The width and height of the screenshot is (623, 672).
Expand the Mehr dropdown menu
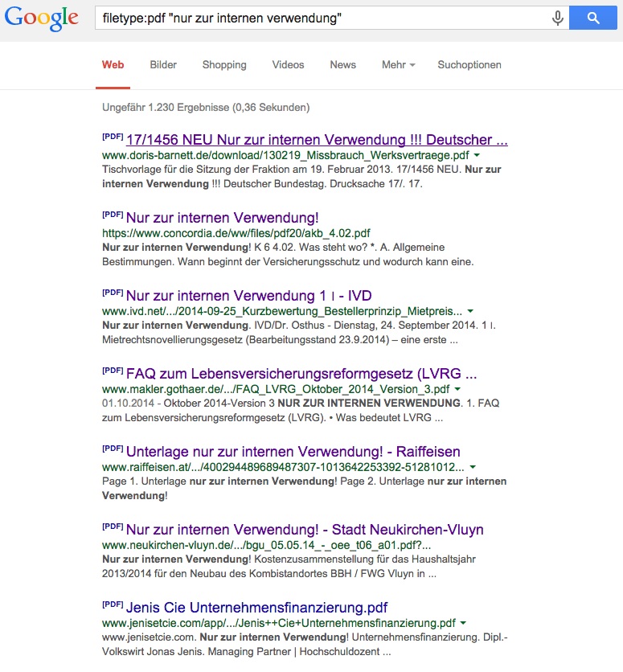pos(399,65)
